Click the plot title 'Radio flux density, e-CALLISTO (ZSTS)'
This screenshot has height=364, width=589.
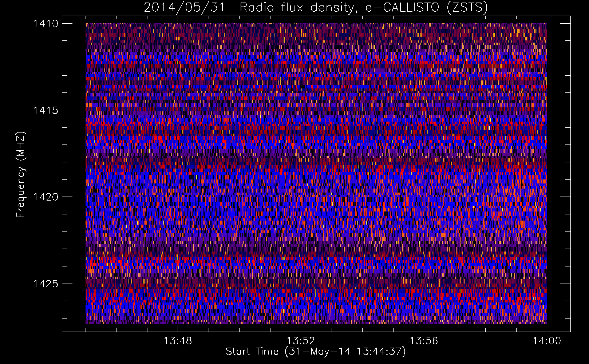pos(364,7)
